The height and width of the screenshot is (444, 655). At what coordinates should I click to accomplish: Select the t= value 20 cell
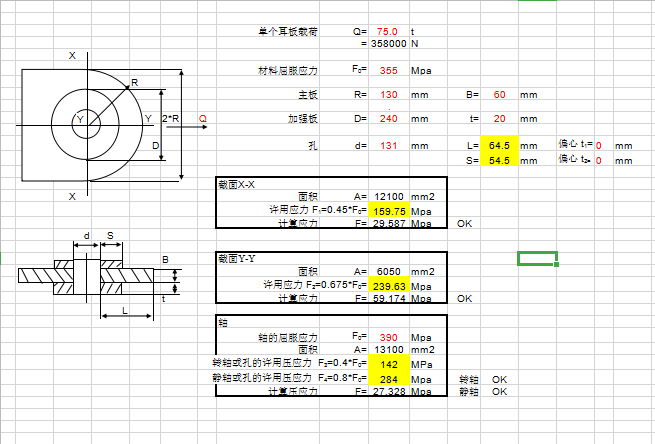click(x=499, y=119)
